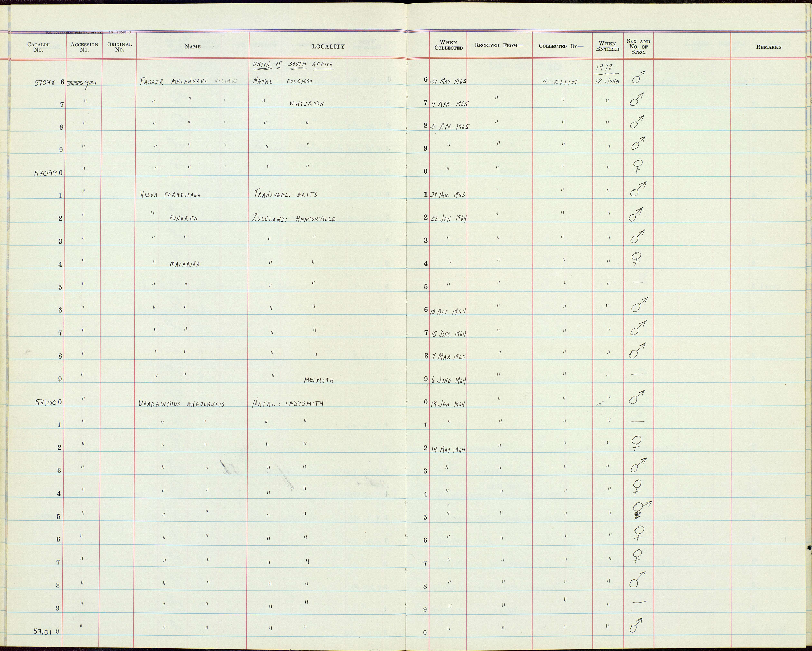Click the male symbol in 10 Oct 1964 row
The image size is (812, 651).
[x=640, y=305]
